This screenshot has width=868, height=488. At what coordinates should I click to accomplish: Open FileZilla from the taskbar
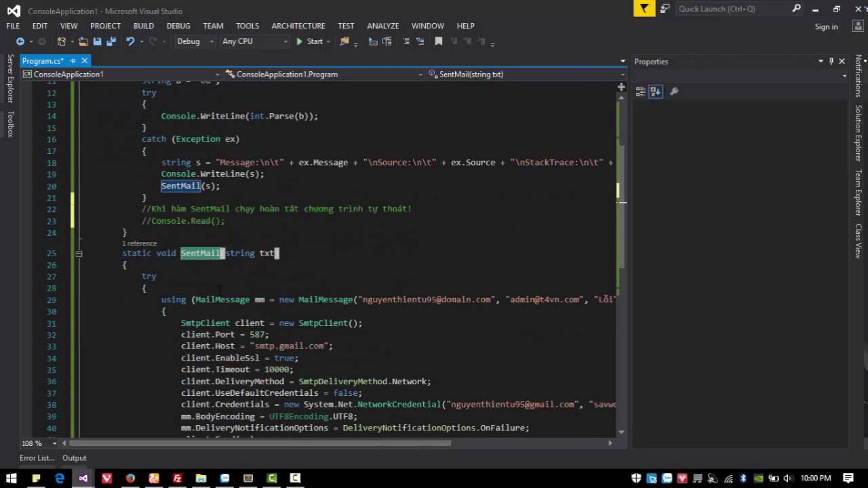(177, 478)
